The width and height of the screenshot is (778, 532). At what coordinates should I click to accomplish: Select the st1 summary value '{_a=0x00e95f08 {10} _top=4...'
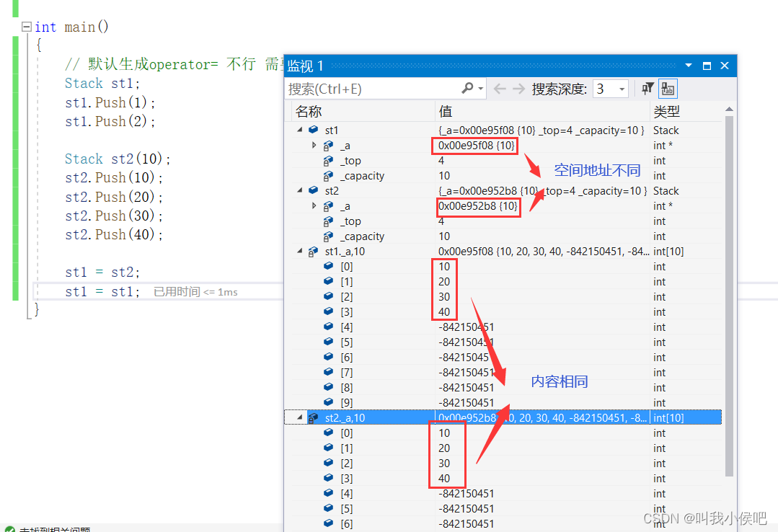(x=541, y=130)
